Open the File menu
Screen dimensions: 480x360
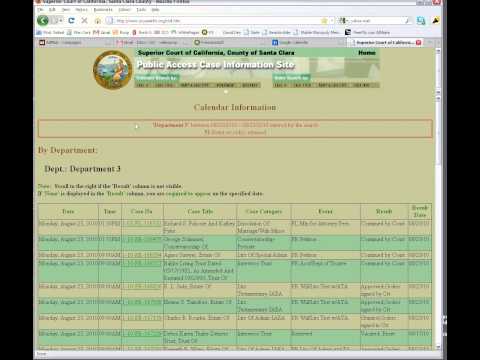(x=40, y=10)
